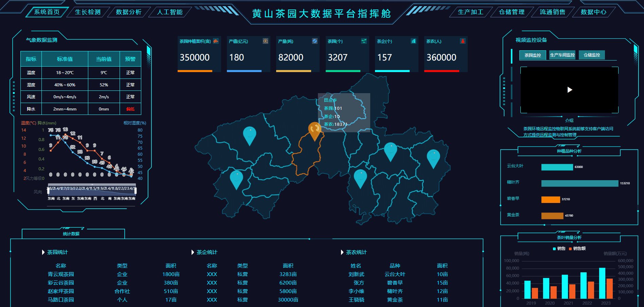Viewport: 644px width, 307px height.
Task: Select 茶园监控 video tab
Action: pyautogui.click(x=533, y=55)
